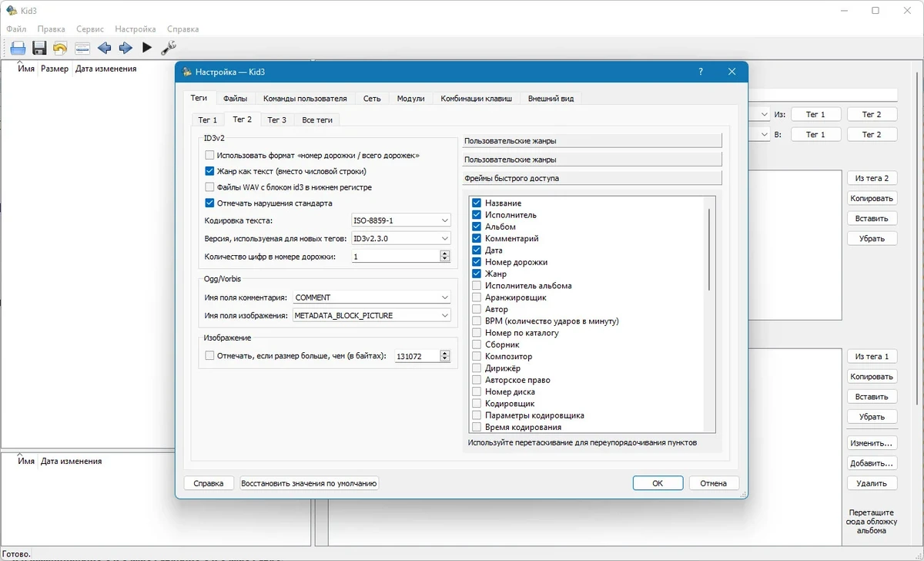Go to next file with right arrow
Screen dimensions: 924x561
click(x=126, y=48)
